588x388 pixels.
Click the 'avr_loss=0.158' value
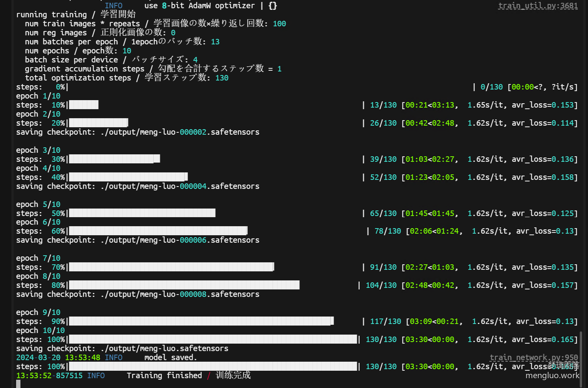[x=543, y=177]
